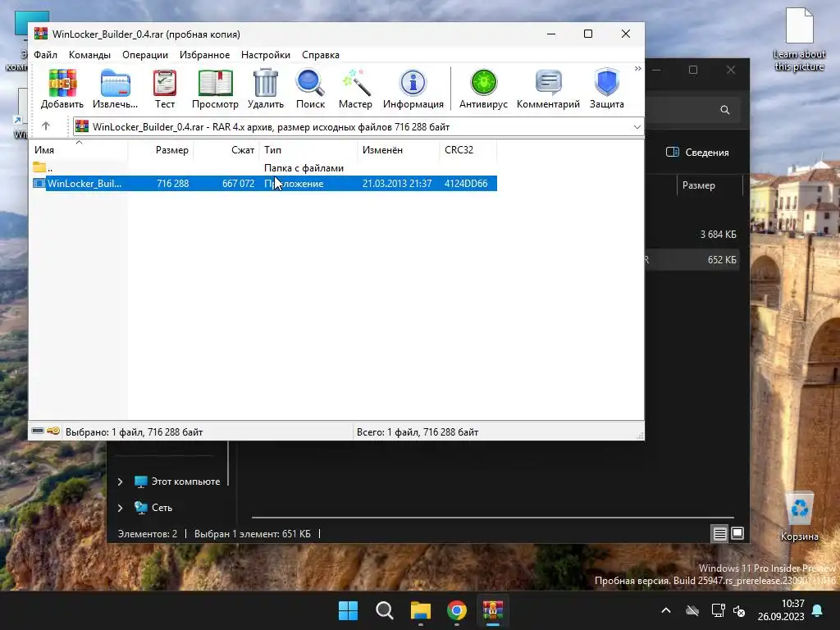
Task: Click the packed size 667 072 cell
Action: pyautogui.click(x=238, y=183)
